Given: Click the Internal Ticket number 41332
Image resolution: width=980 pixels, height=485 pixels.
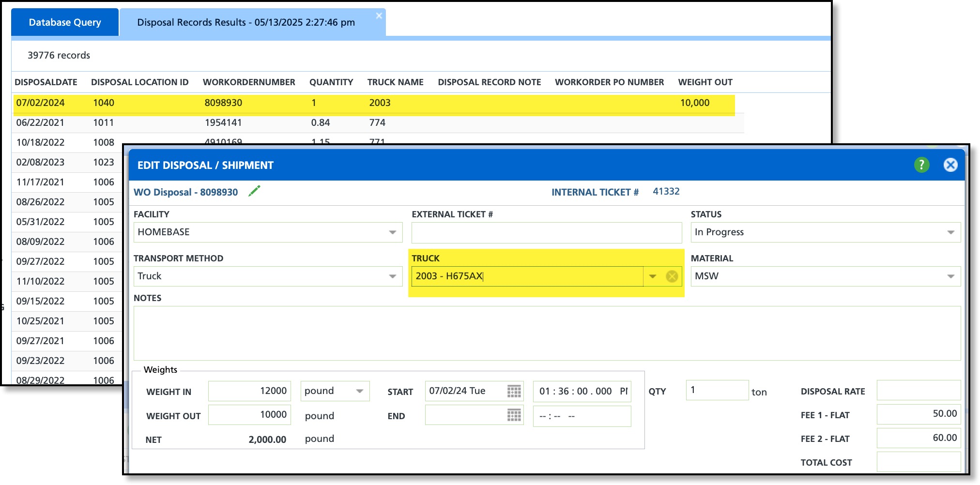Looking at the screenshot, I should pyautogui.click(x=666, y=191).
